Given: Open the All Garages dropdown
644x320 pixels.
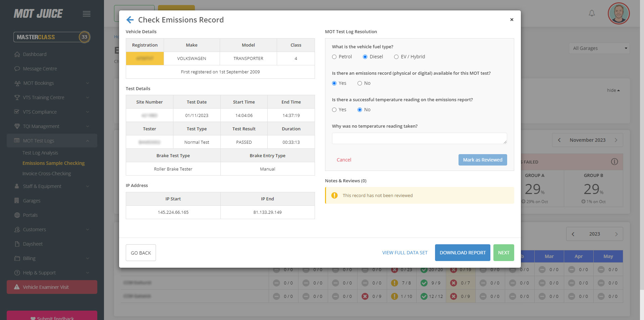Looking at the screenshot, I should (599, 48).
